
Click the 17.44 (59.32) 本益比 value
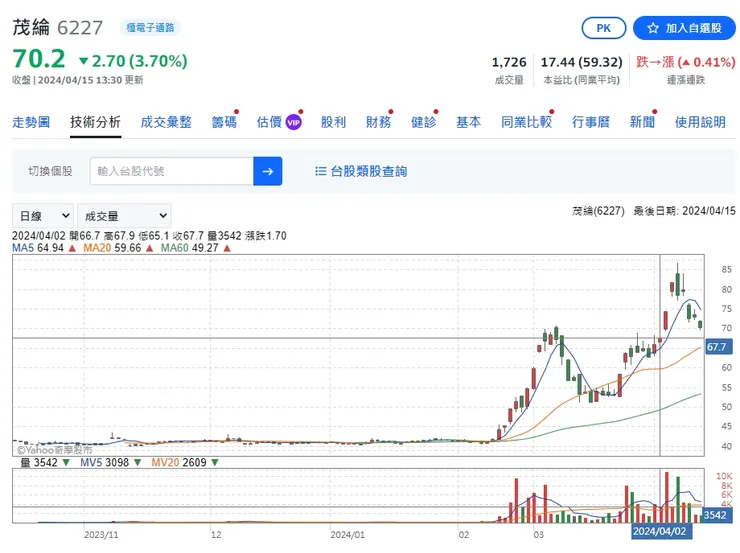click(x=581, y=62)
